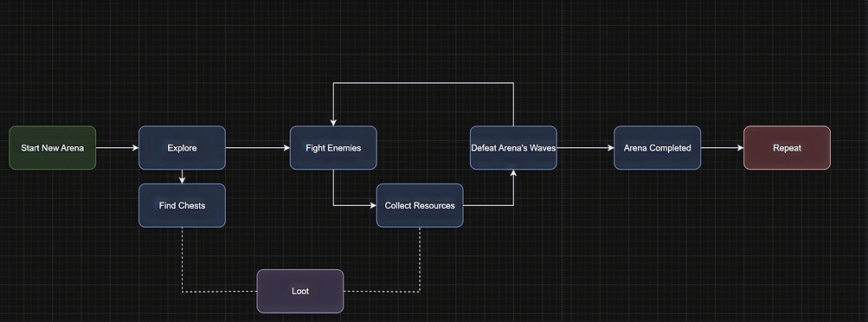This screenshot has width=868, height=322.
Task: Select the Explore node
Action: (x=182, y=148)
